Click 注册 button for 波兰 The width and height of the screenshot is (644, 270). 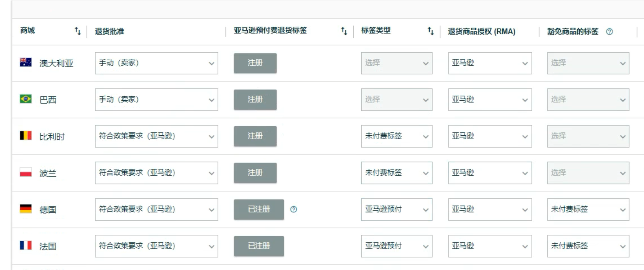click(255, 173)
